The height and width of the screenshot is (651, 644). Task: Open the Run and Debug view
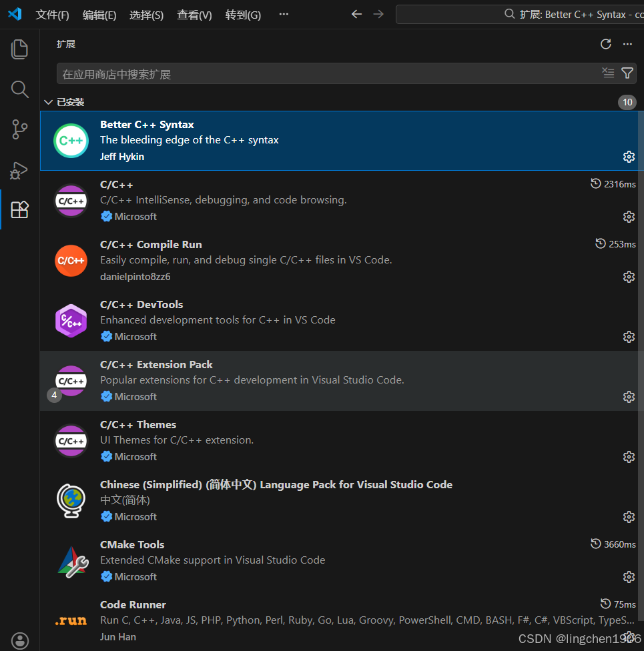point(19,170)
